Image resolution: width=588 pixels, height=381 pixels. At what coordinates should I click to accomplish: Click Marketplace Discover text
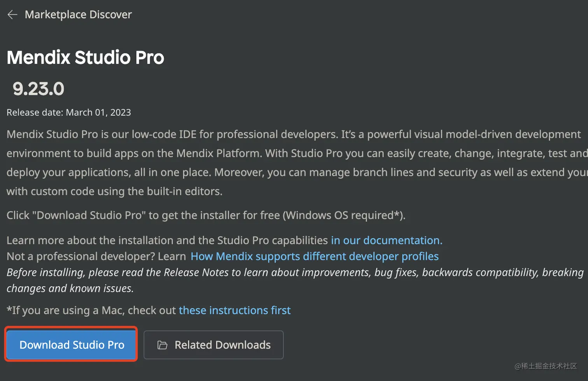[78, 14]
